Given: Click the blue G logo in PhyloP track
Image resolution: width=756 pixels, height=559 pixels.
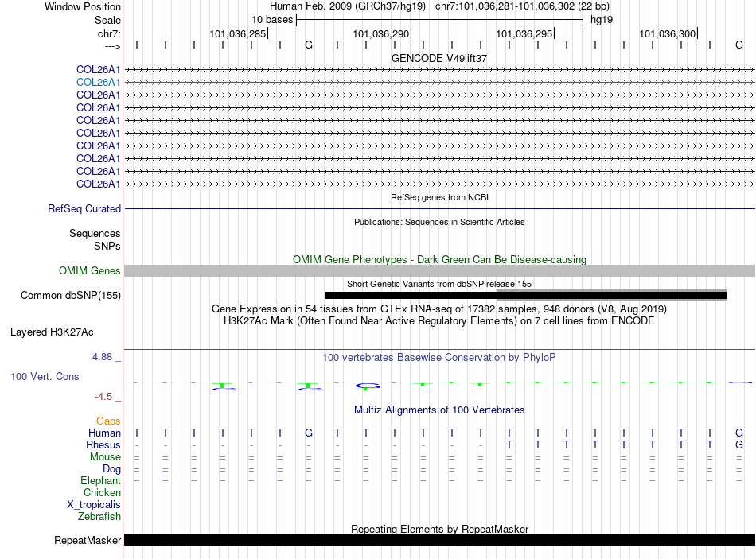Looking at the screenshot, I should (x=368, y=386).
